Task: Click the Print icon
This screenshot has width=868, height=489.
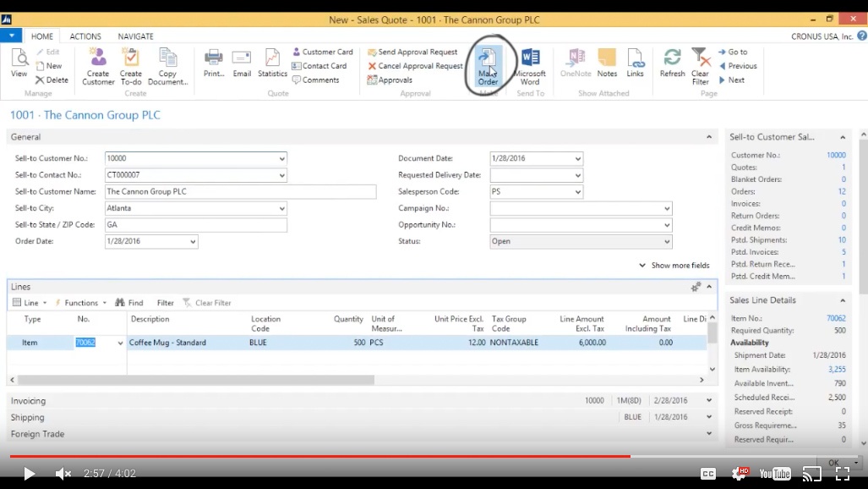Action: (x=213, y=63)
